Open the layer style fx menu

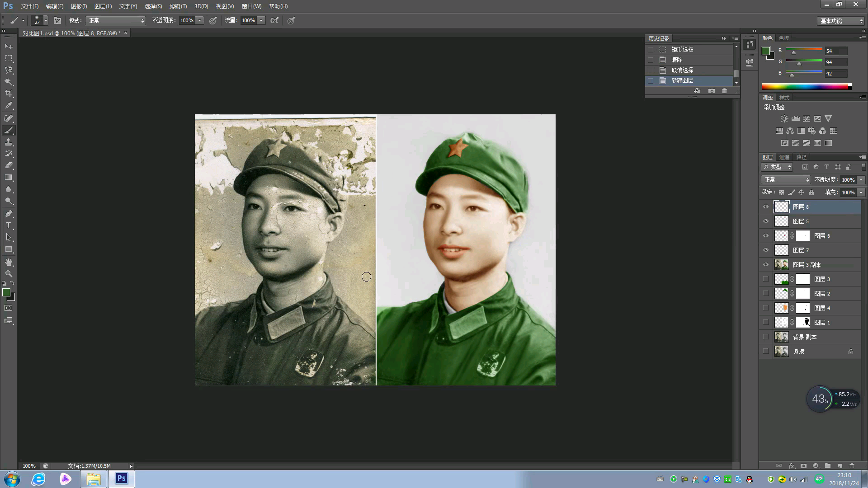point(792,466)
